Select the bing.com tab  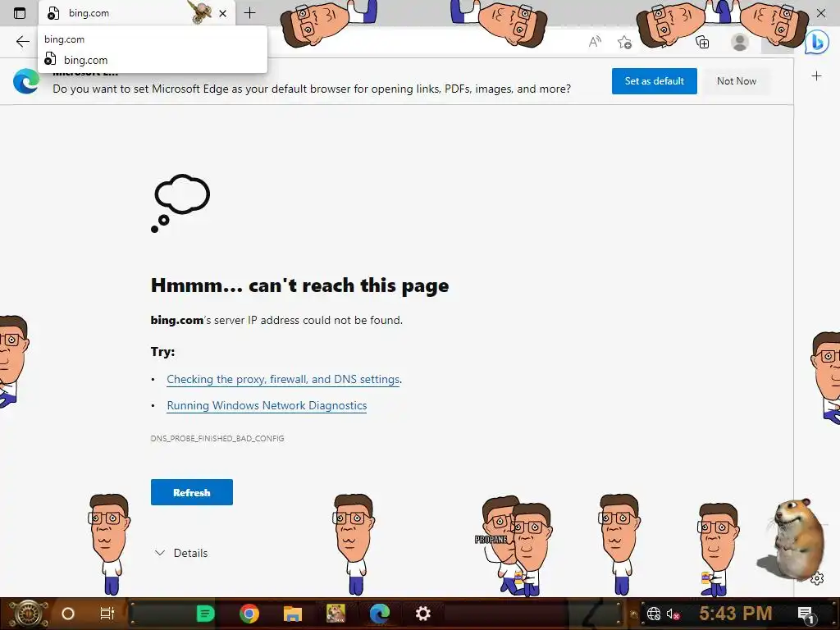[137, 13]
